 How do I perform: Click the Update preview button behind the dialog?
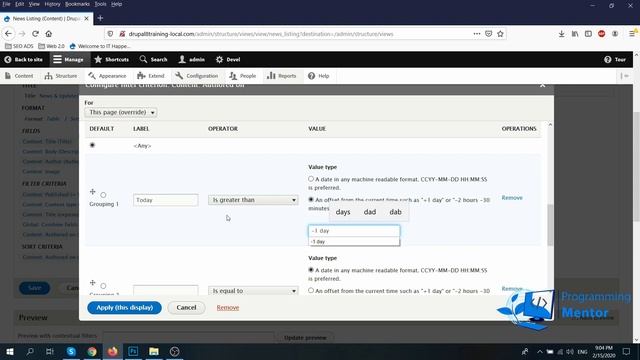305,338
